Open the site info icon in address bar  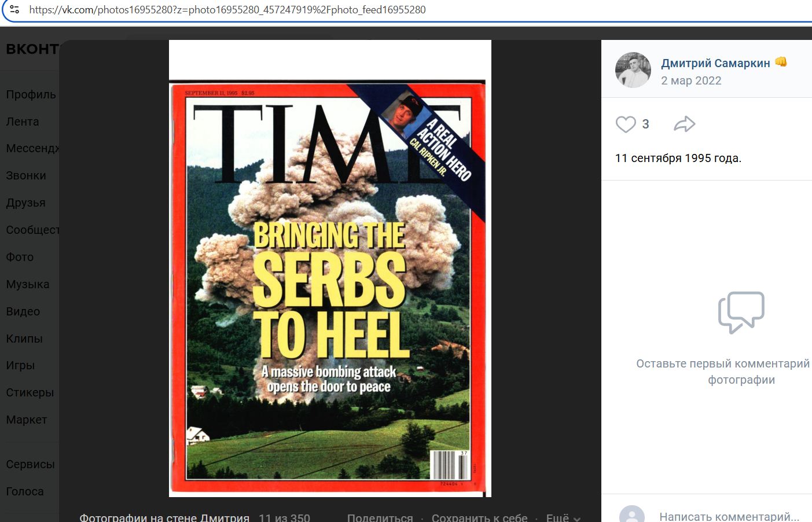pyautogui.click(x=15, y=10)
